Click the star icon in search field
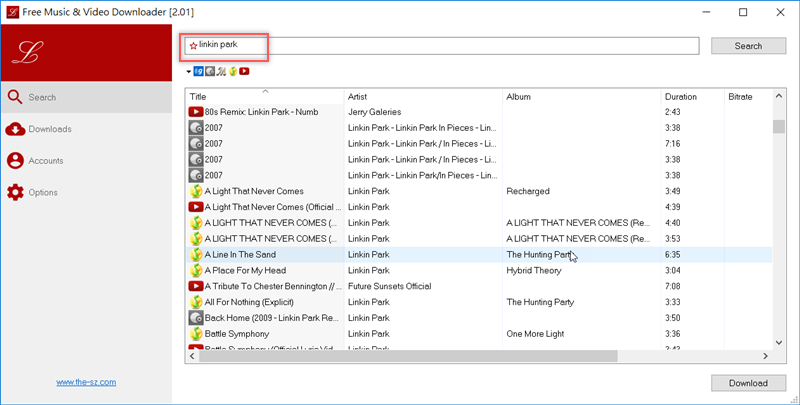Screen dimensions: 800x405 pos(193,46)
